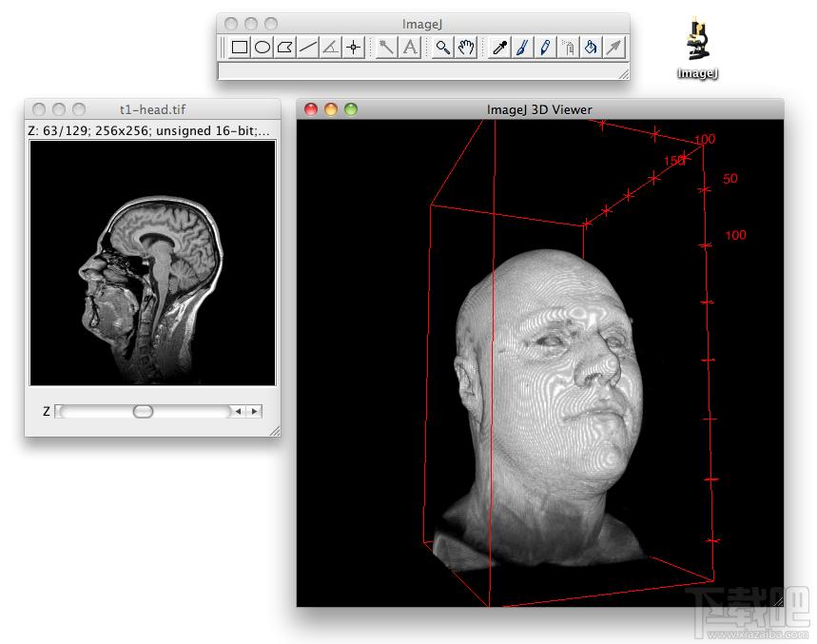Activate the Angle measurement tool
This screenshot has height=644, width=817.
click(x=330, y=47)
